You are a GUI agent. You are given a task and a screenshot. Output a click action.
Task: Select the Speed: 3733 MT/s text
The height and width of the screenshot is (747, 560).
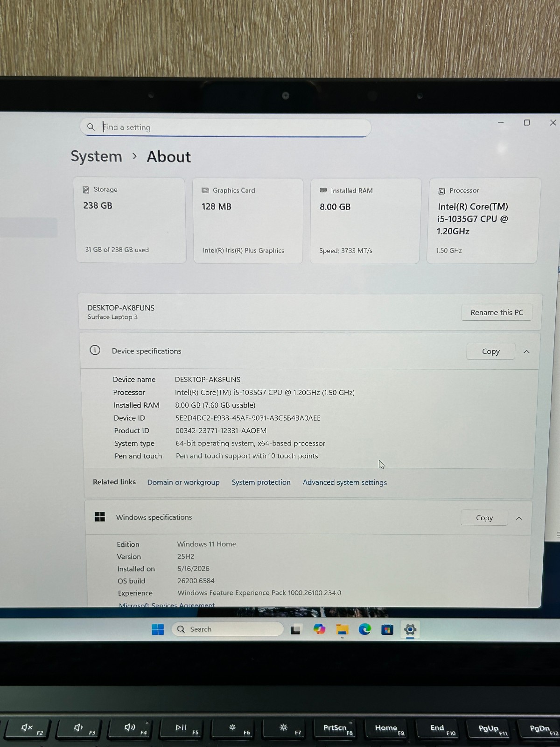coord(346,251)
